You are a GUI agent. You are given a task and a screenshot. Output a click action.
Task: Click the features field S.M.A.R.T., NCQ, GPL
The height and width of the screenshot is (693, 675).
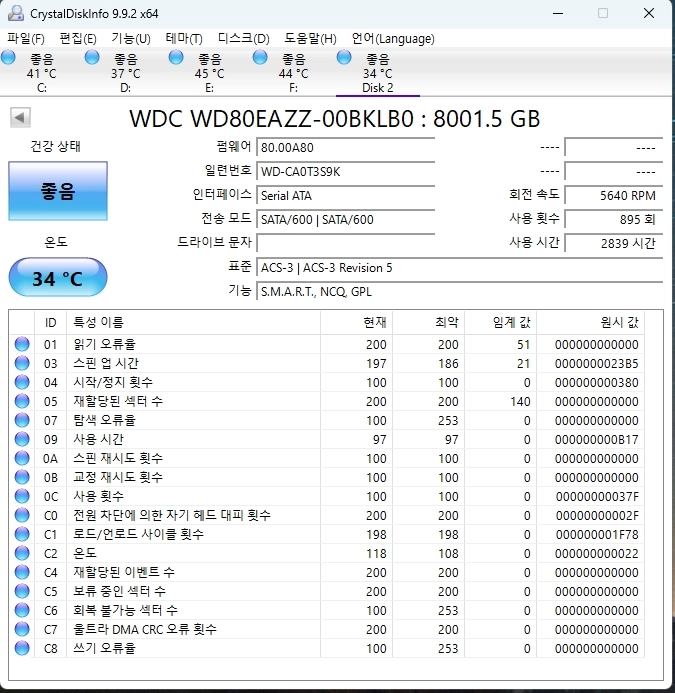460,291
